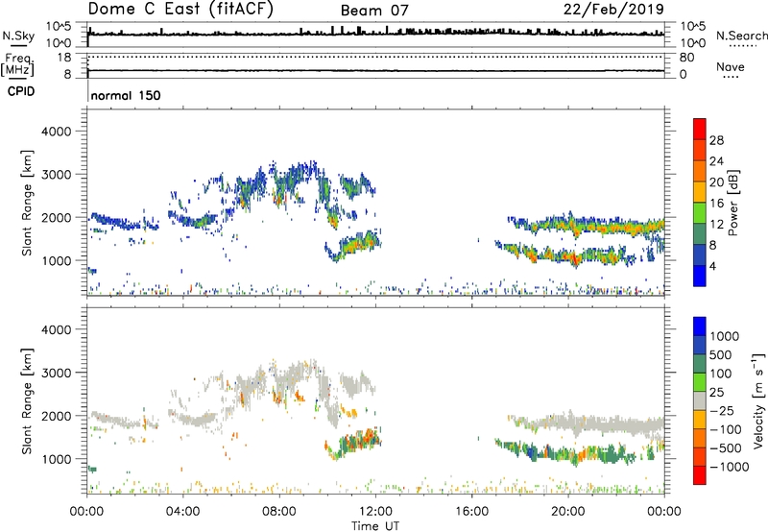Screen dimensions: 768x532
Task: Pick the red bottom segment of velocity colorbar
Action: 700,475
